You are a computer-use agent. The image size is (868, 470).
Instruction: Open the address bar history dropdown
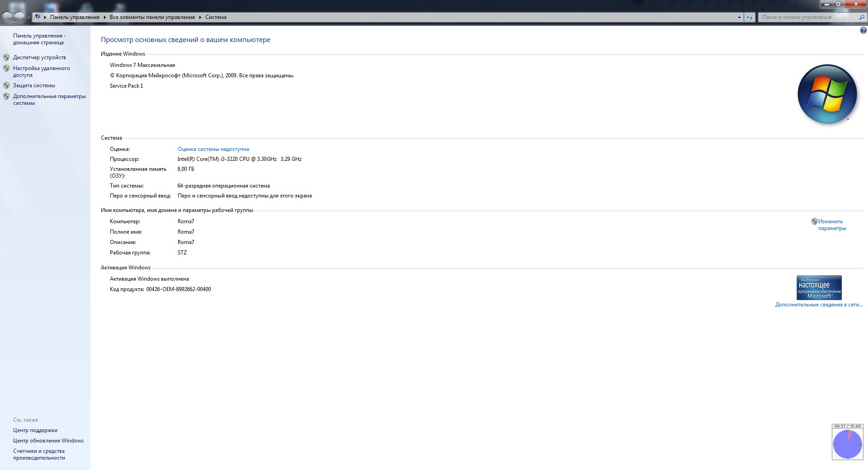[x=739, y=17]
